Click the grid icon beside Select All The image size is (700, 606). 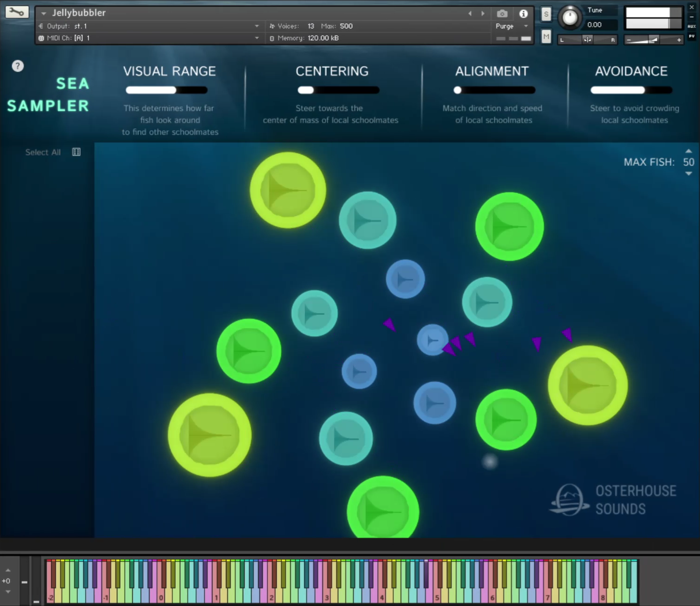pos(77,152)
